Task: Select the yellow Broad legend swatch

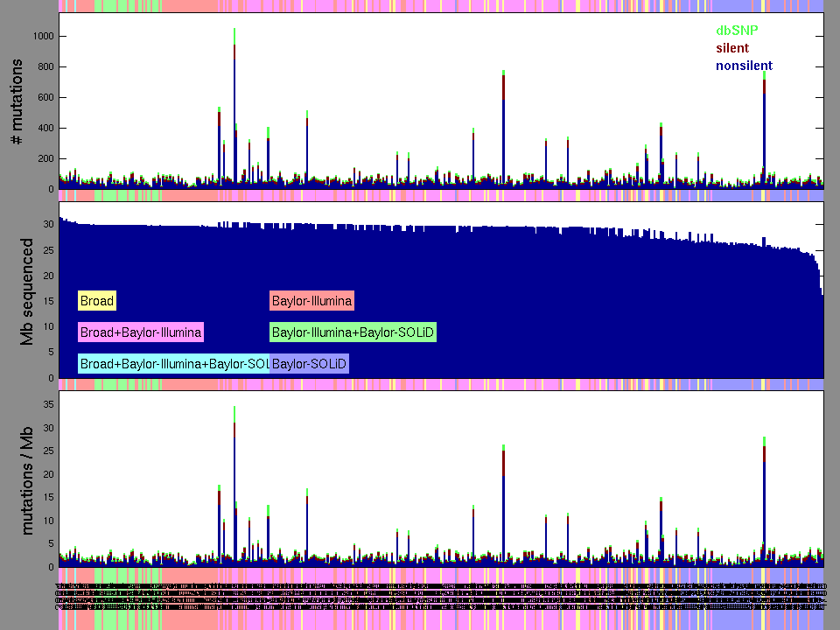Action: tap(96, 301)
